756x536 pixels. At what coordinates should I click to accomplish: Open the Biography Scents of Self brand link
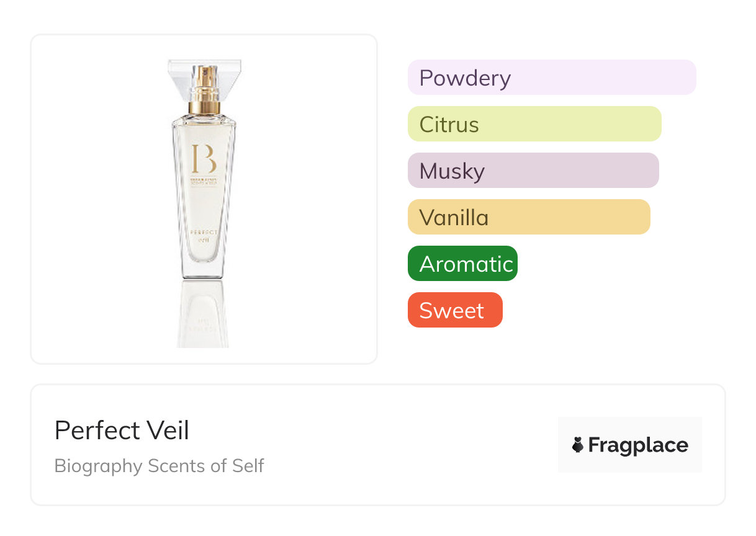[159, 465]
